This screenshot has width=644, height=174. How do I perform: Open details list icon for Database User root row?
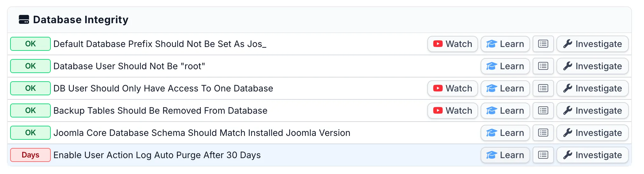tap(543, 66)
